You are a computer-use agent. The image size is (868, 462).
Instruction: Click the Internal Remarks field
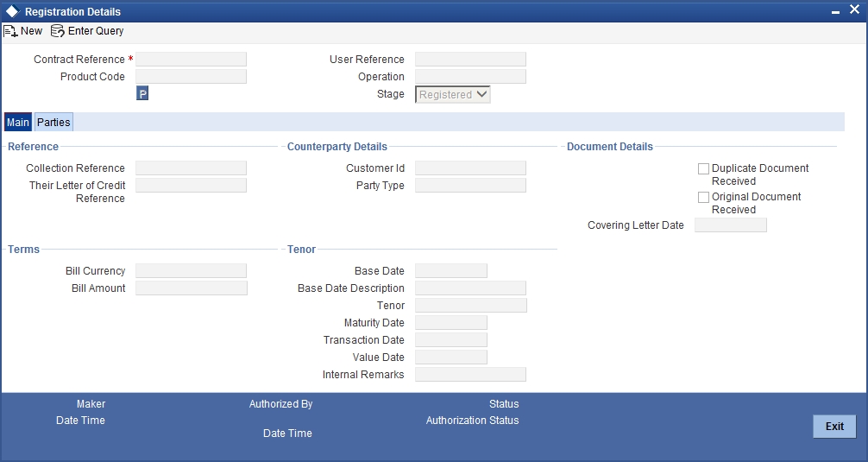click(x=470, y=375)
